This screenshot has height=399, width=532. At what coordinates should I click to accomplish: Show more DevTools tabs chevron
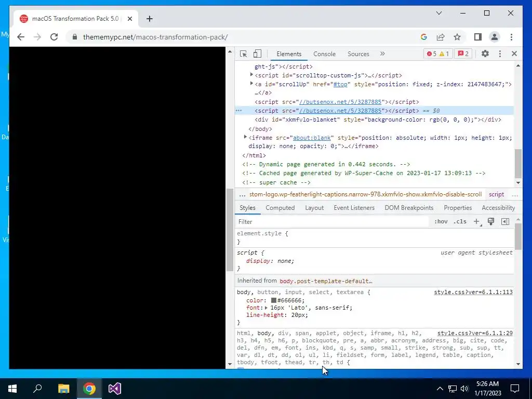pos(382,54)
